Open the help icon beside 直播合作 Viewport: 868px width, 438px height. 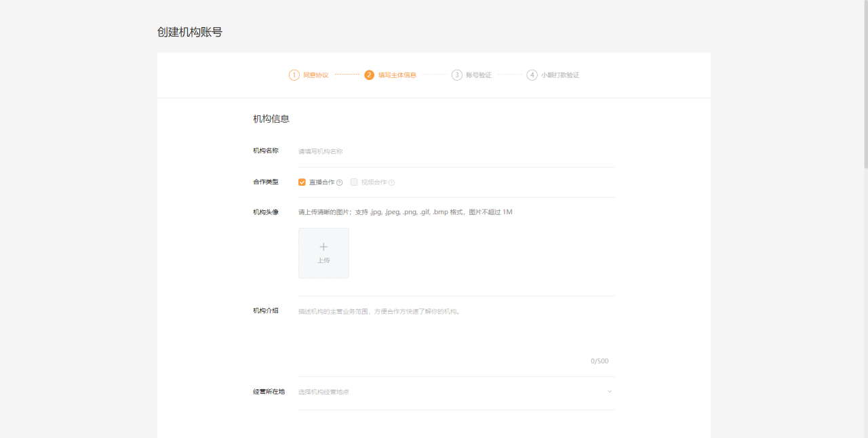340,182
